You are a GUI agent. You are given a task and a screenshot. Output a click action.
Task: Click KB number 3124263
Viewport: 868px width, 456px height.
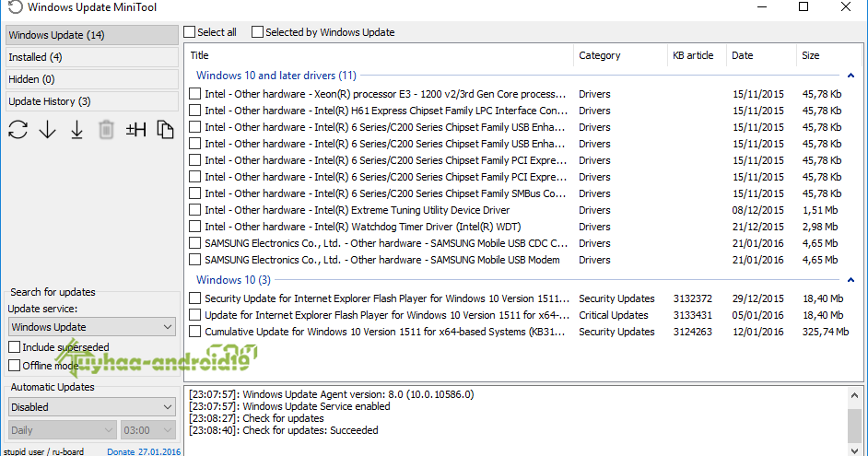[693, 332]
